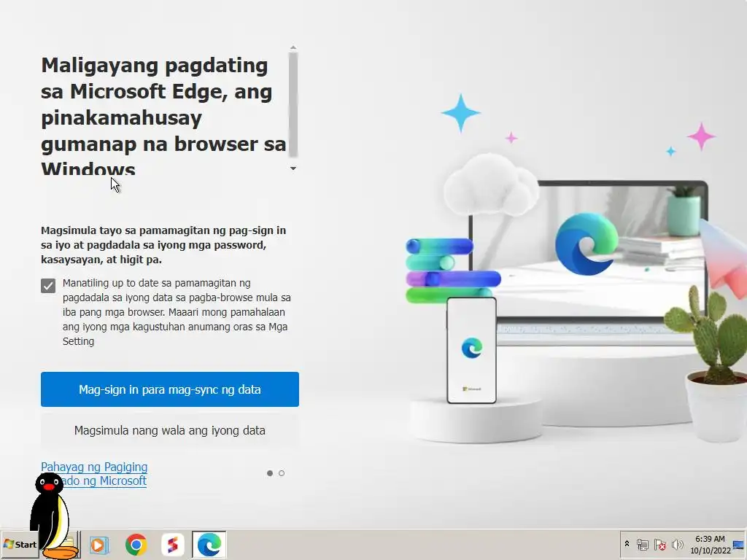
Task: Open the Windows Start menu
Action: (x=20, y=544)
